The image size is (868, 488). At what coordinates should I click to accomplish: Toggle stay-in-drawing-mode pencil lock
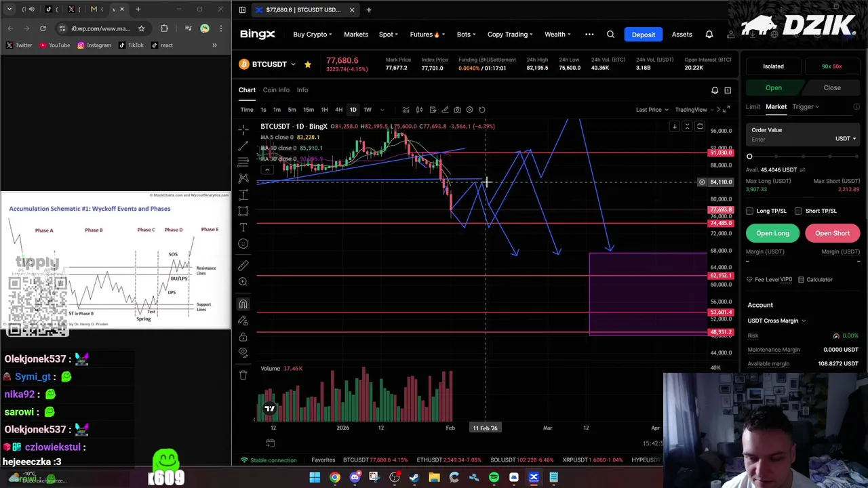[x=243, y=321]
